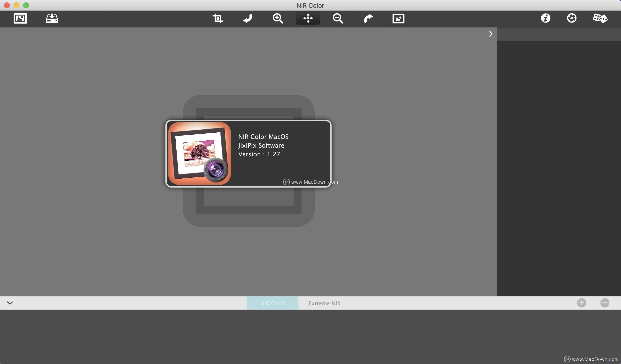The height and width of the screenshot is (364, 621).
Task: Switch to the NIR Color tab
Action: (x=272, y=303)
